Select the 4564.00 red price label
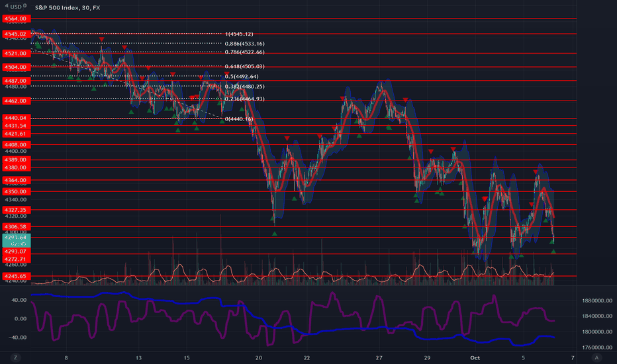The image size is (617, 364). tap(16, 19)
